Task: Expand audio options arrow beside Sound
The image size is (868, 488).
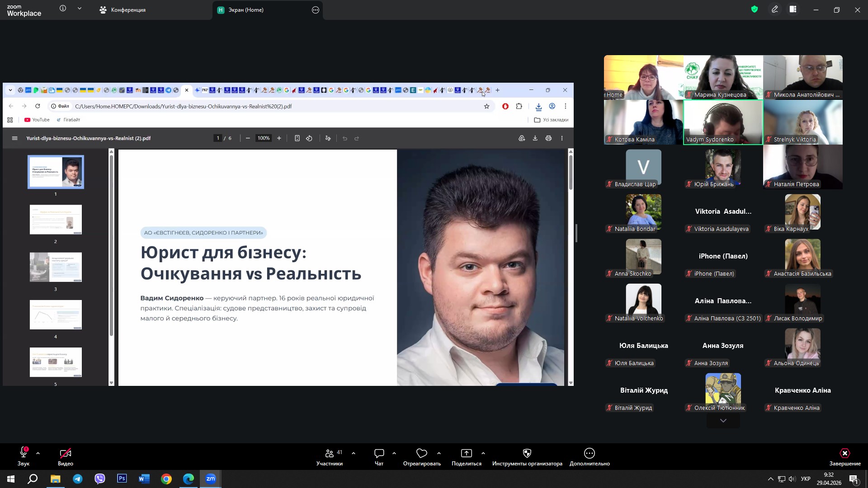Action: click(x=38, y=453)
